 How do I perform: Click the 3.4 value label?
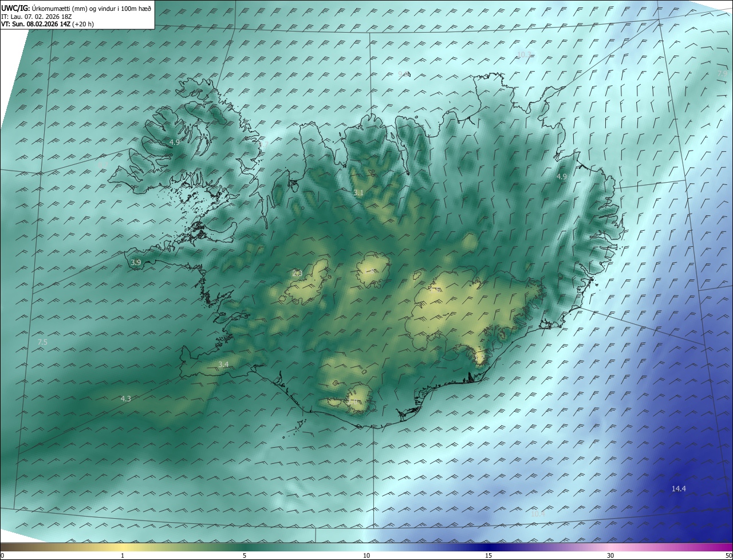[223, 364]
